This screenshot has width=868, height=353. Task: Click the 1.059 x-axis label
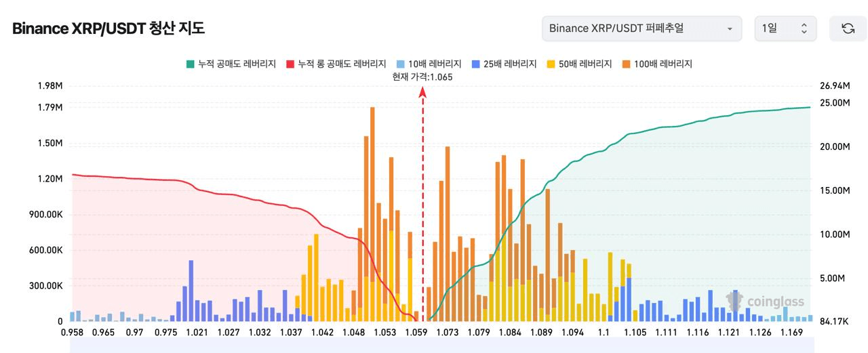tap(416, 333)
